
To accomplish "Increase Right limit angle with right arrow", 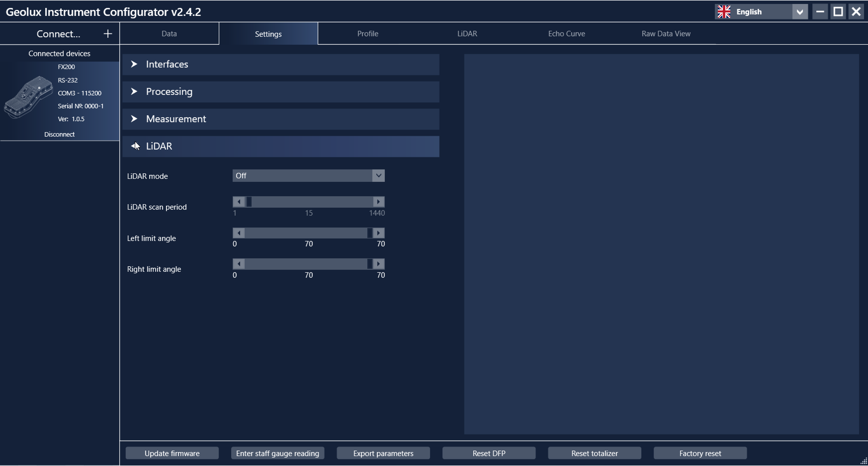I will point(378,264).
